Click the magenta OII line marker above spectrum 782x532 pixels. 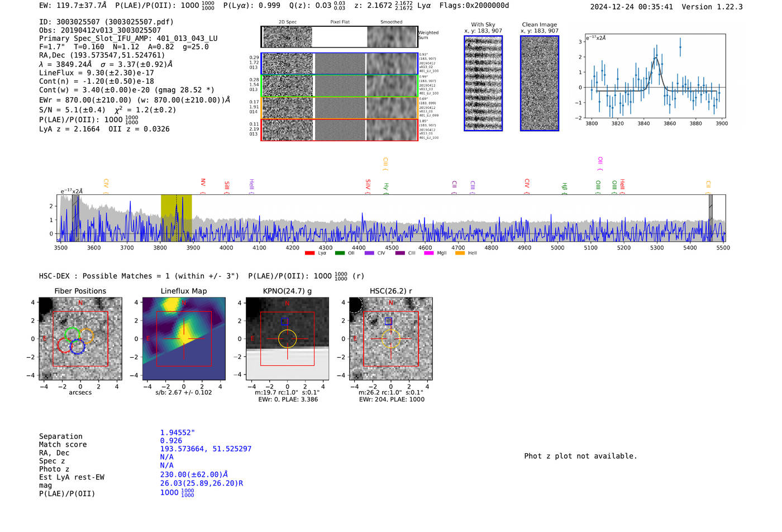coord(600,164)
